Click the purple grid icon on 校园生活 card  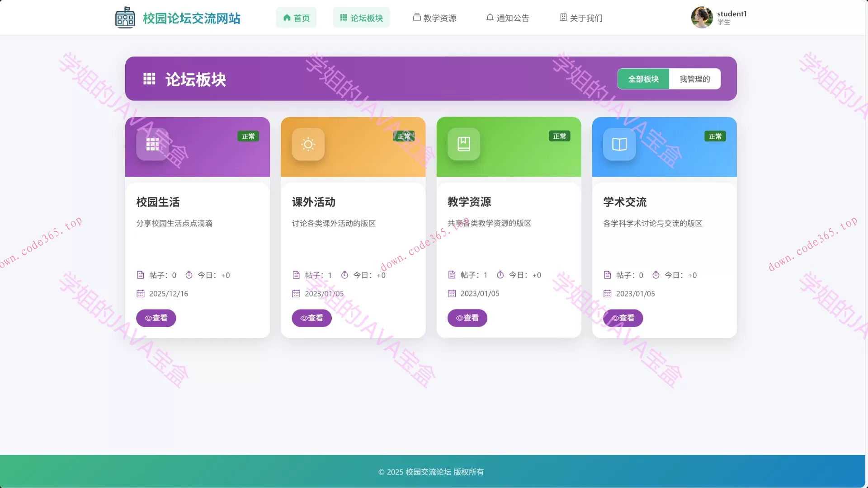[x=152, y=144]
